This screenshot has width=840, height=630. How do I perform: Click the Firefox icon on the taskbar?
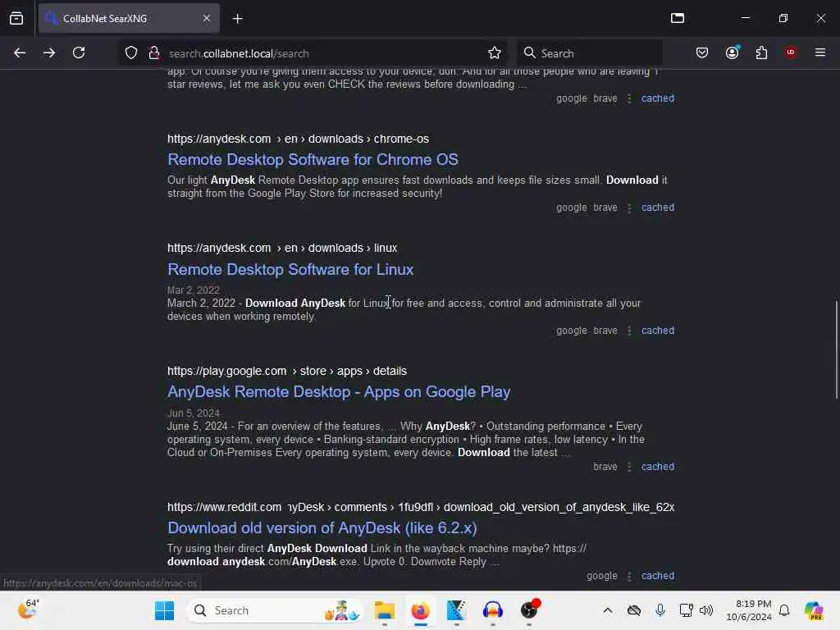(421, 610)
